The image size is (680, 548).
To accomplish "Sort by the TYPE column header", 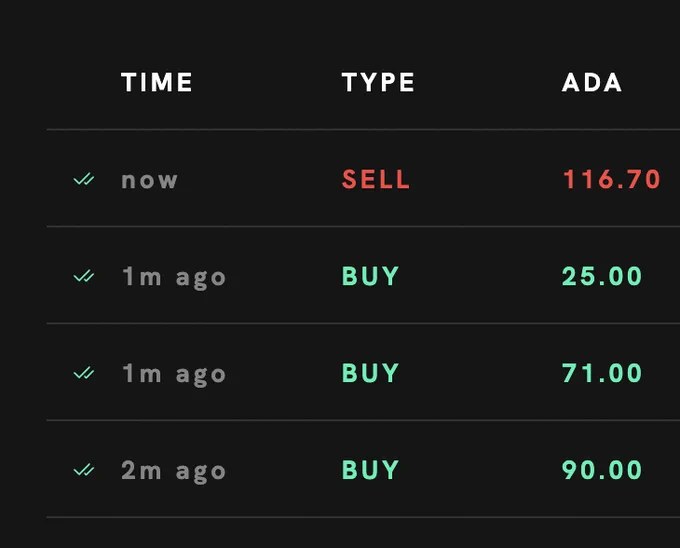I will 378,82.
